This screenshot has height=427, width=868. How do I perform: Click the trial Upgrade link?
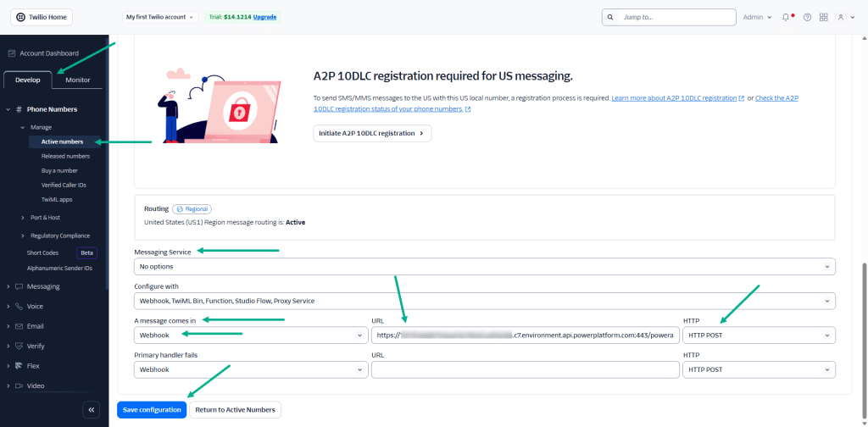click(x=265, y=17)
